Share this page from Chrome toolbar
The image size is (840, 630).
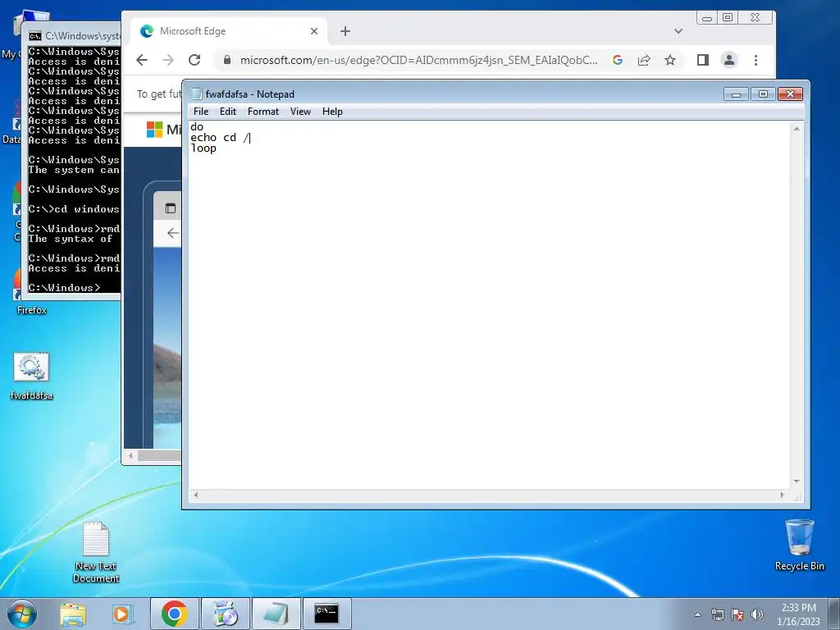pyautogui.click(x=644, y=60)
